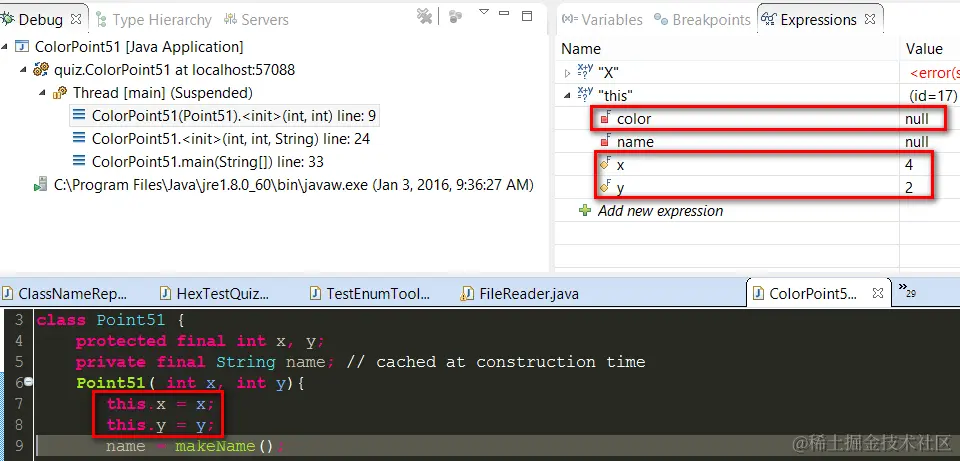The image size is (960, 461).
Task: Click Add new expression
Action: click(661, 211)
